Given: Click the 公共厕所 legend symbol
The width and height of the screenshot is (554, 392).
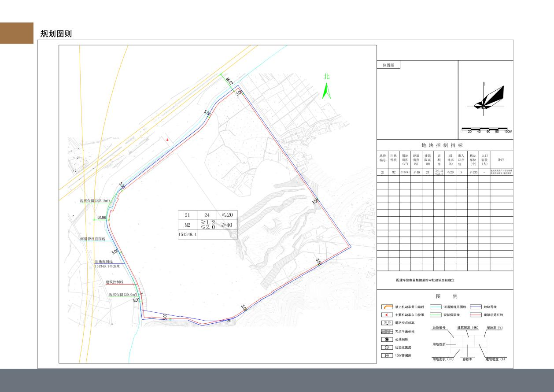Looking at the screenshot, I should click(x=387, y=340).
